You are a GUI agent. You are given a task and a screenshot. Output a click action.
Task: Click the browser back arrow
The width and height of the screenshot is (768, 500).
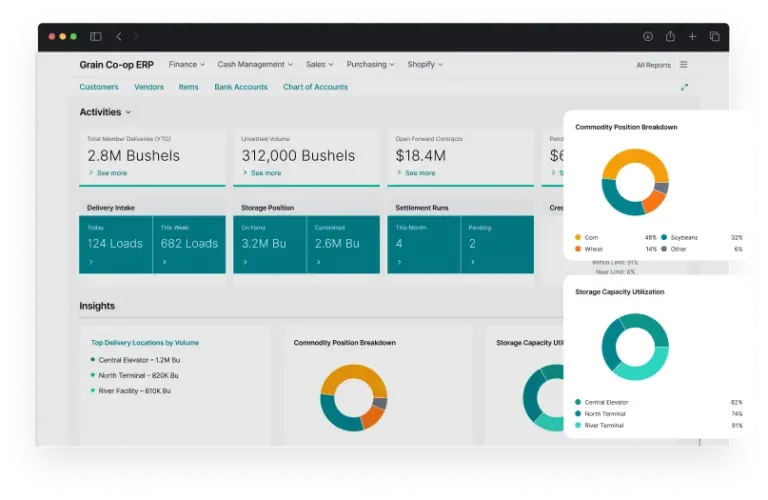pos(119,37)
